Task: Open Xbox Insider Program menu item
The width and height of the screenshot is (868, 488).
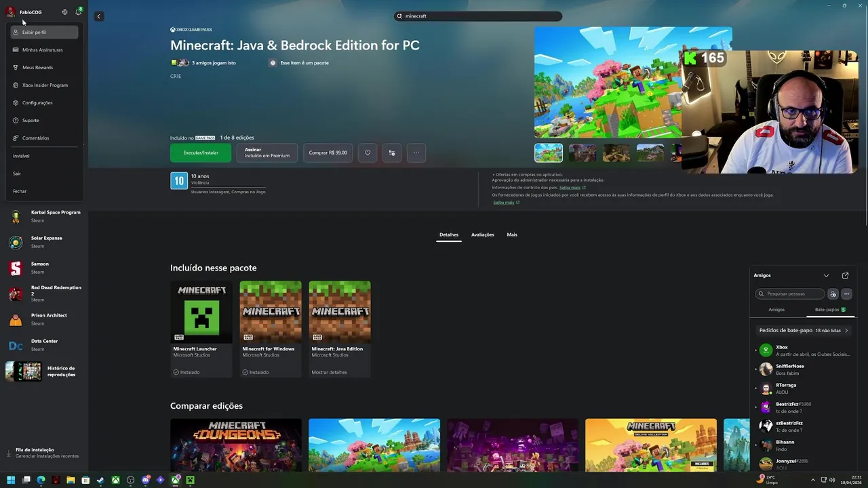Action: tap(44, 85)
